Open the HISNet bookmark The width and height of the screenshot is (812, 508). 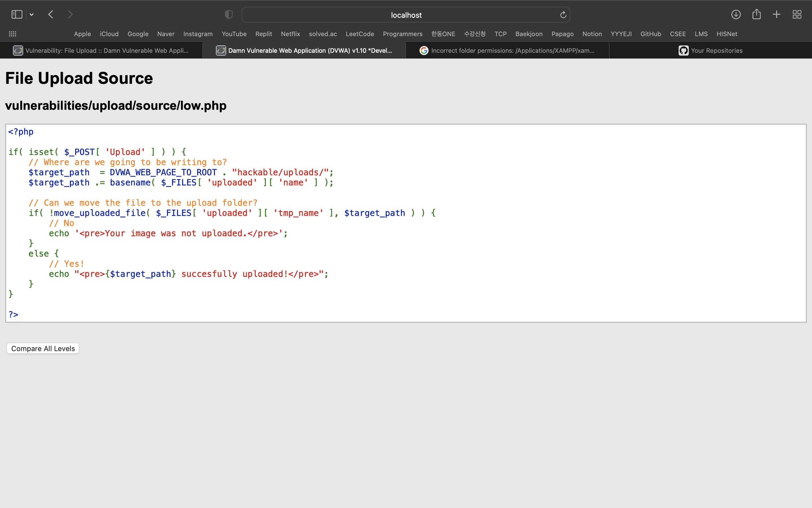[727, 34]
